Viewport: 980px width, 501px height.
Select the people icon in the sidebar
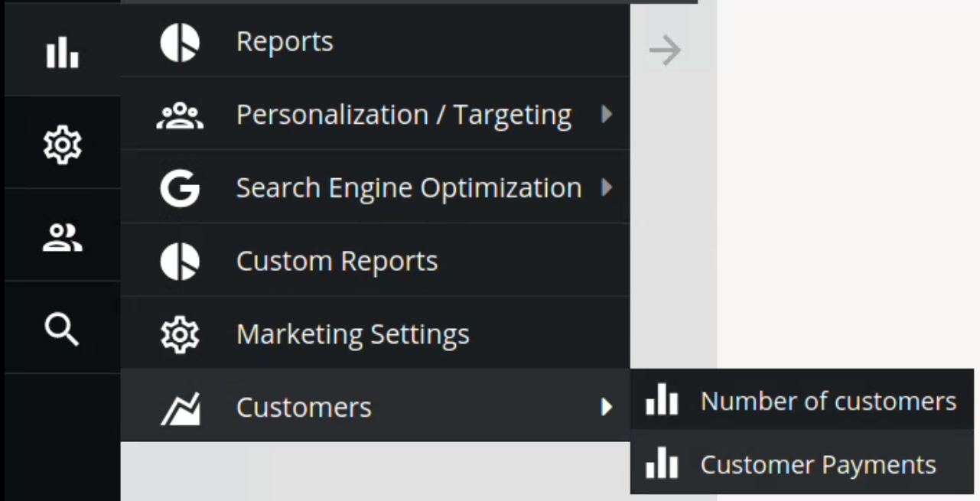point(61,237)
